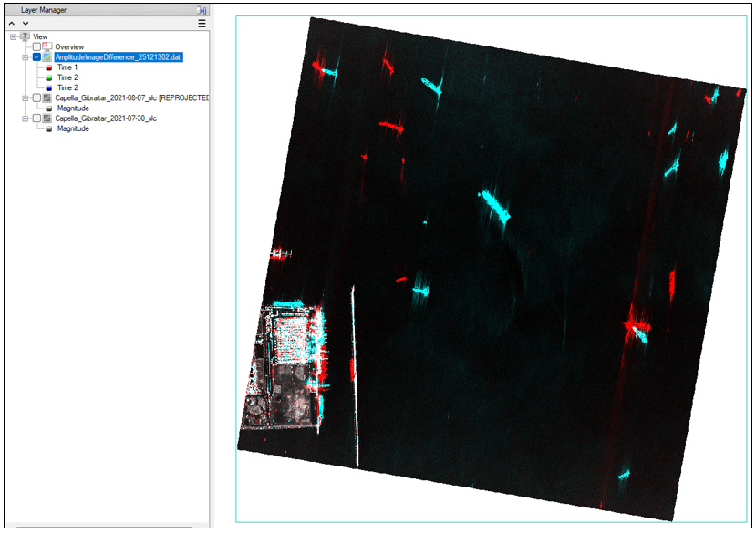
Task: Collapse the AmplitudeImageDifference layer bands
Action: tap(26, 56)
